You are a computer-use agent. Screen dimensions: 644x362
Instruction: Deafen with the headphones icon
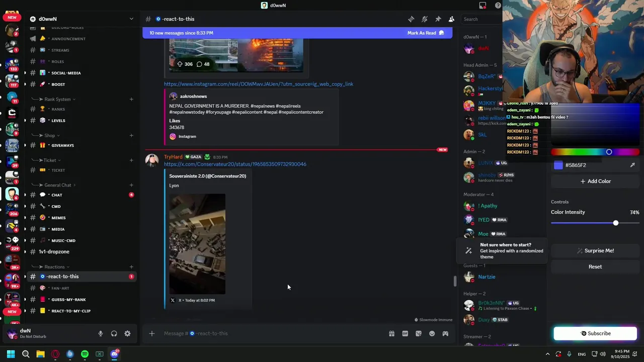click(x=114, y=333)
